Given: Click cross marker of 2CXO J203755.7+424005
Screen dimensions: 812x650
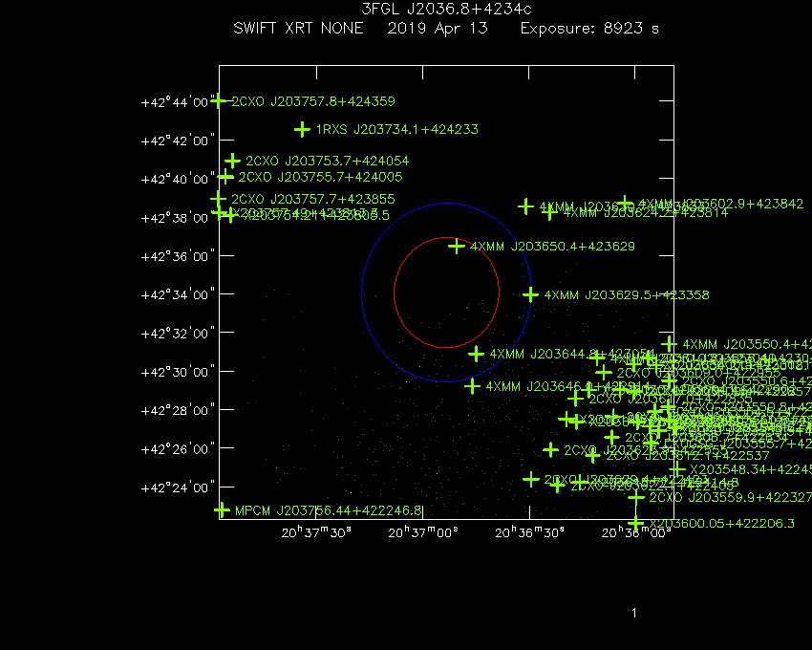Looking at the screenshot, I should pyautogui.click(x=225, y=177).
